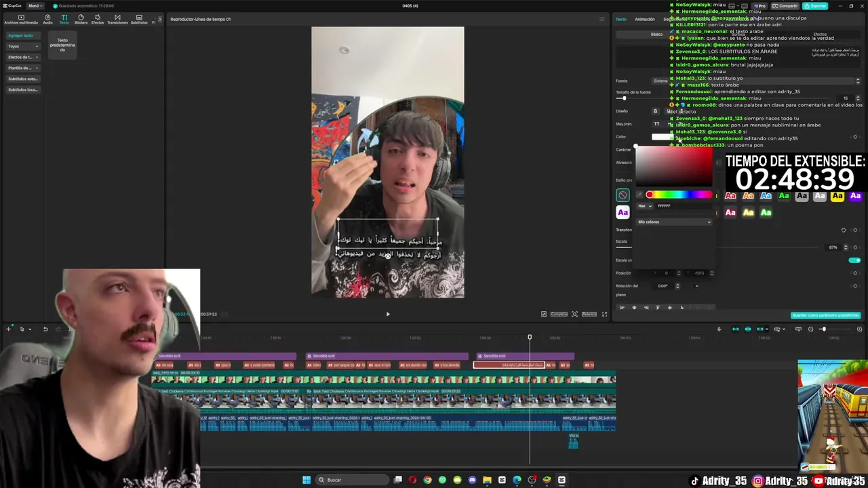The width and height of the screenshot is (868, 488).
Task: Switch to the Audio library tab
Action: click(x=47, y=19)
